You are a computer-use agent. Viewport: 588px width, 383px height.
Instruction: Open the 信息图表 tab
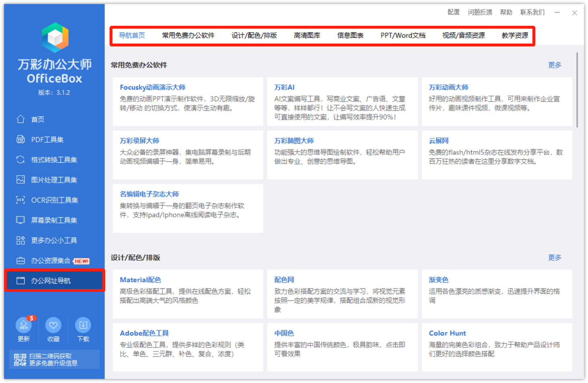350,35
